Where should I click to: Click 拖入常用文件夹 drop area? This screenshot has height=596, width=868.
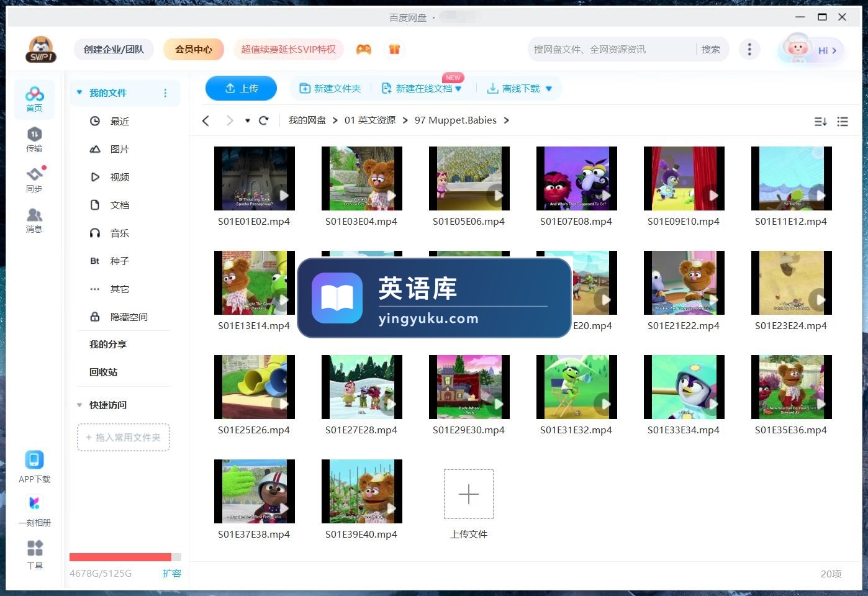tap(124, 437)
